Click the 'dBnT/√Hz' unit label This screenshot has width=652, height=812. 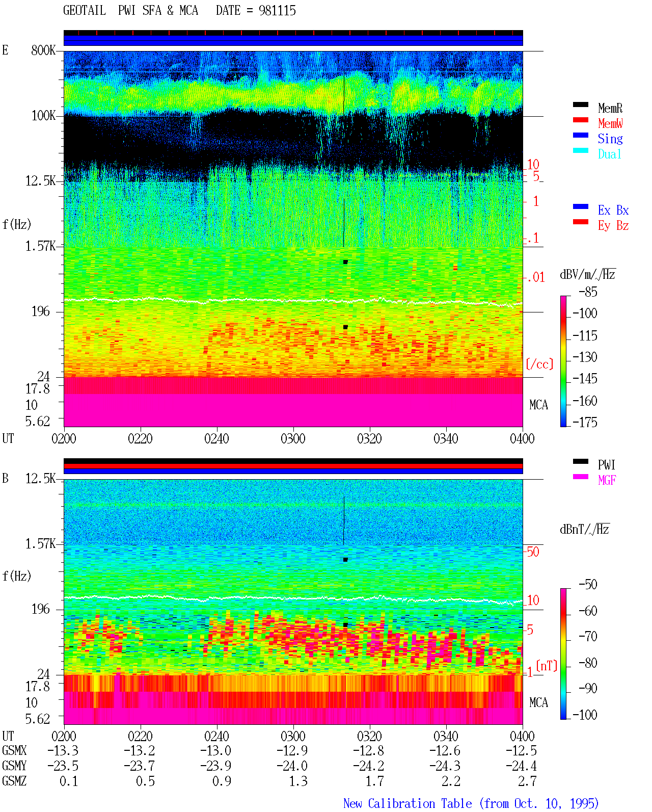(x=585, y=529)
